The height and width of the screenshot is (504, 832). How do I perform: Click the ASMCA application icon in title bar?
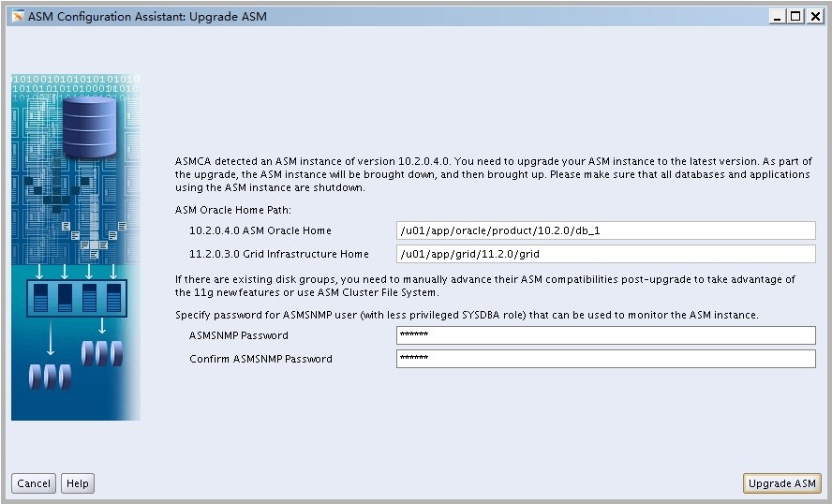click(x=17, y=16)
